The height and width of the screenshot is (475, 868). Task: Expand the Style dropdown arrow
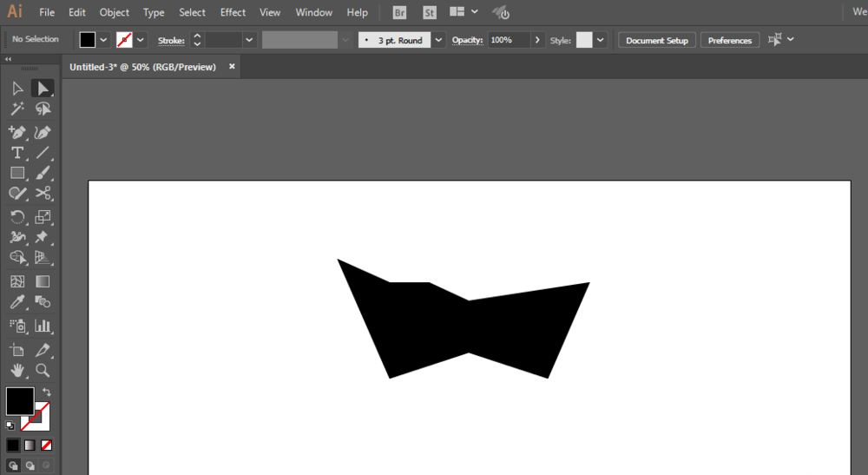click(602, 40)
